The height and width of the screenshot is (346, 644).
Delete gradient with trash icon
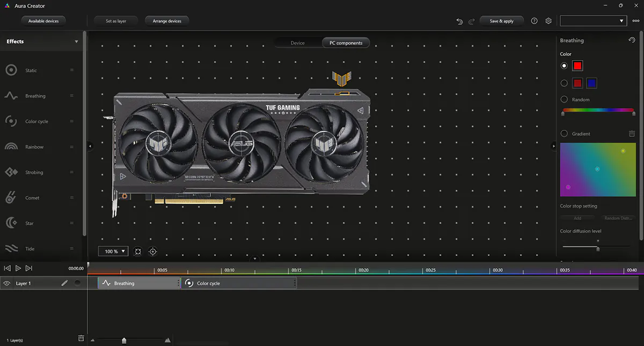(x=632, y=134)
